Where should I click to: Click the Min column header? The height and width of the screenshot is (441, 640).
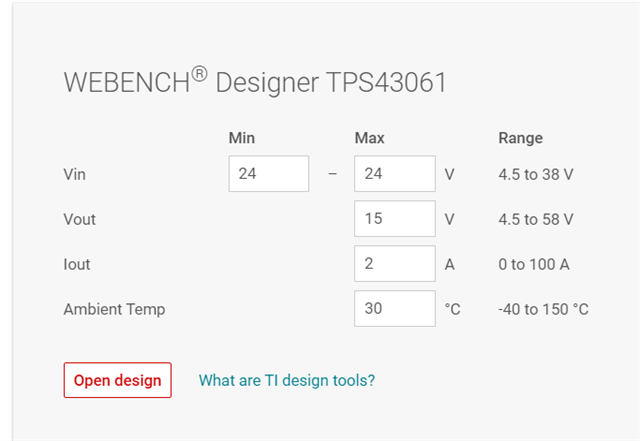242,138
